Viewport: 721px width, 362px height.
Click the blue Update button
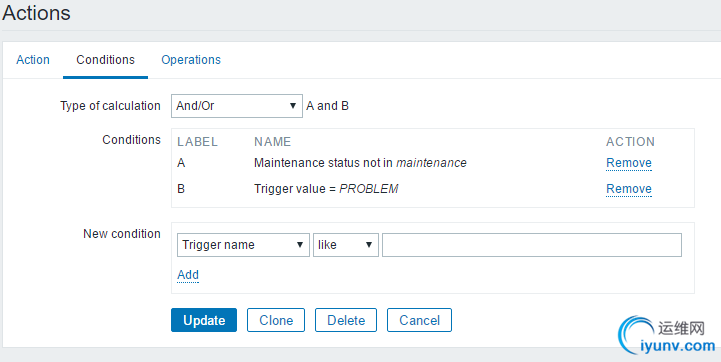tap(204, 320)
